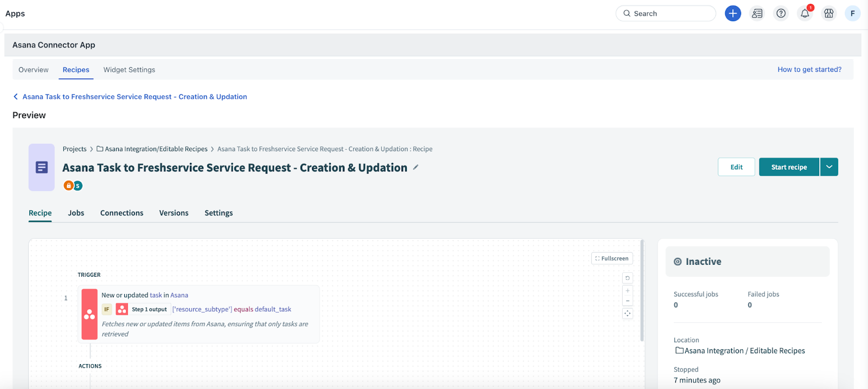Screen dimensions: 868x389
Task: Click the Inactive status icon
Action: point(678,262)
